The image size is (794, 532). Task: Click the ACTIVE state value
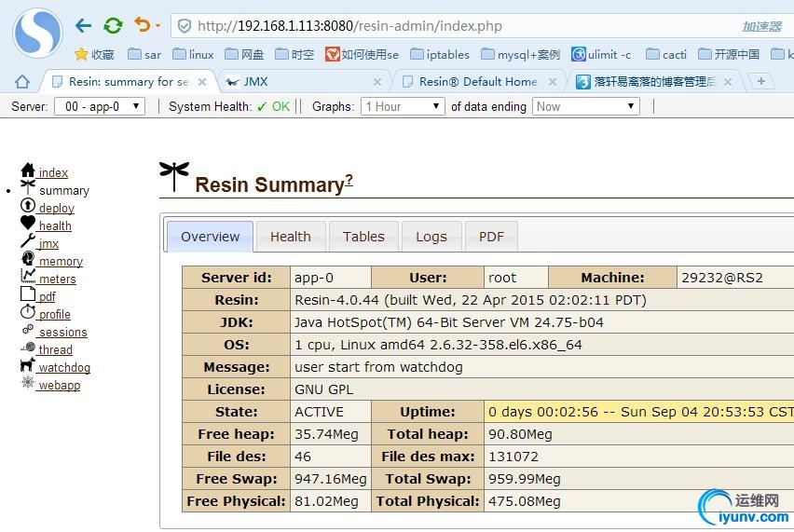tap(319, 412)
